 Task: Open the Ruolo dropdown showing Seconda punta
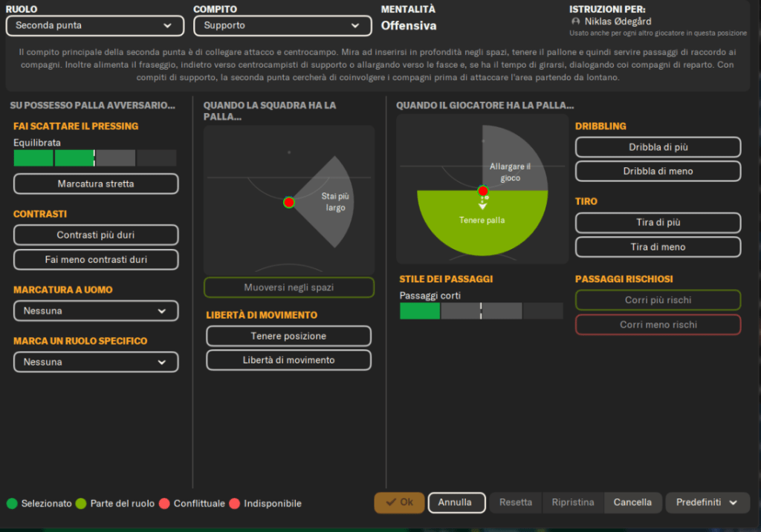tap(94, 25)
